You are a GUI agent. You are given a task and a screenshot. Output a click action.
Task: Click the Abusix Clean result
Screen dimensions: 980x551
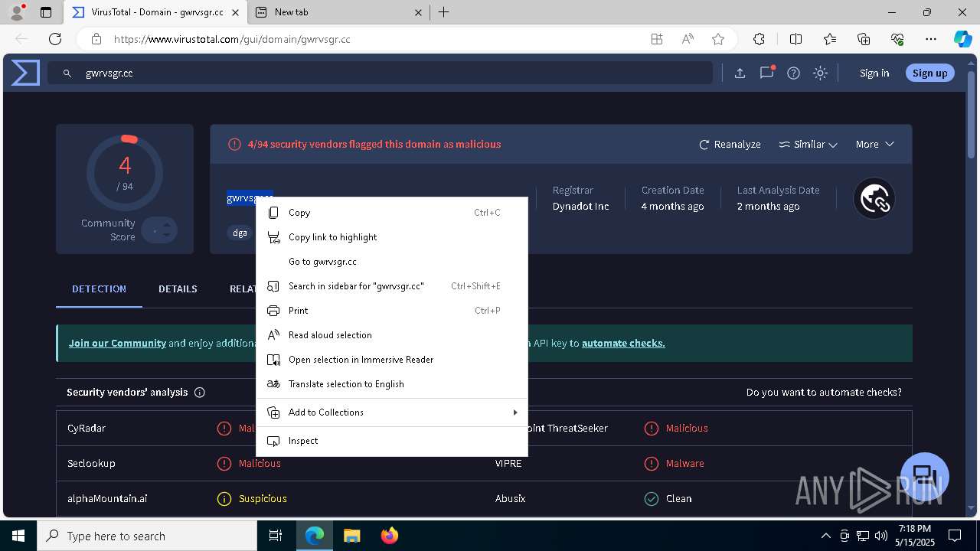coord(678,498)
